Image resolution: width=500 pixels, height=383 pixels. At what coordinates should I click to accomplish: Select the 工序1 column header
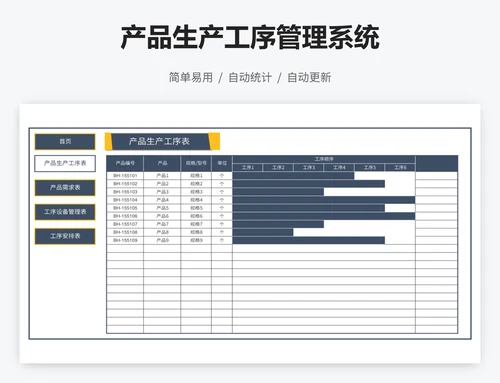(x=248, y=167)
